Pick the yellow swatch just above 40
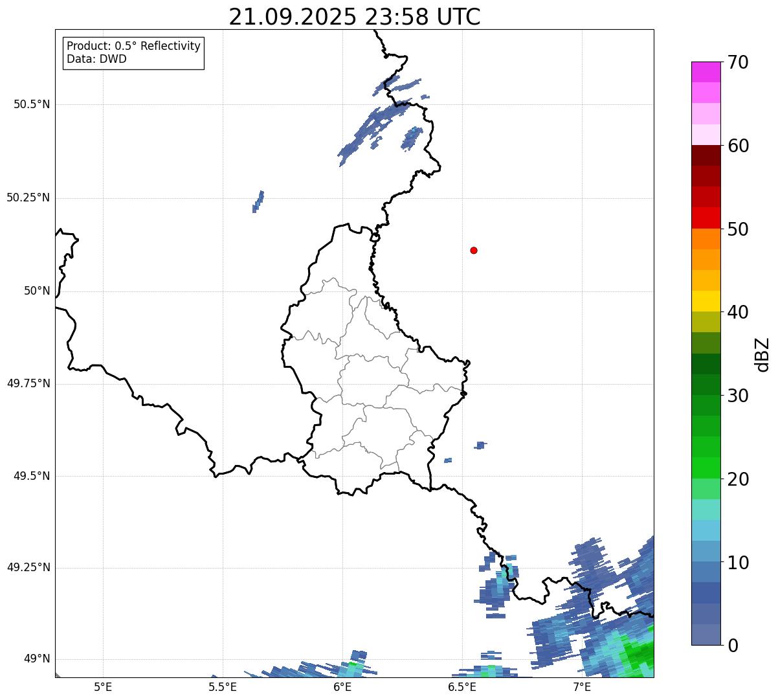Viewport: 778px width, 700px height. (706, 301)
